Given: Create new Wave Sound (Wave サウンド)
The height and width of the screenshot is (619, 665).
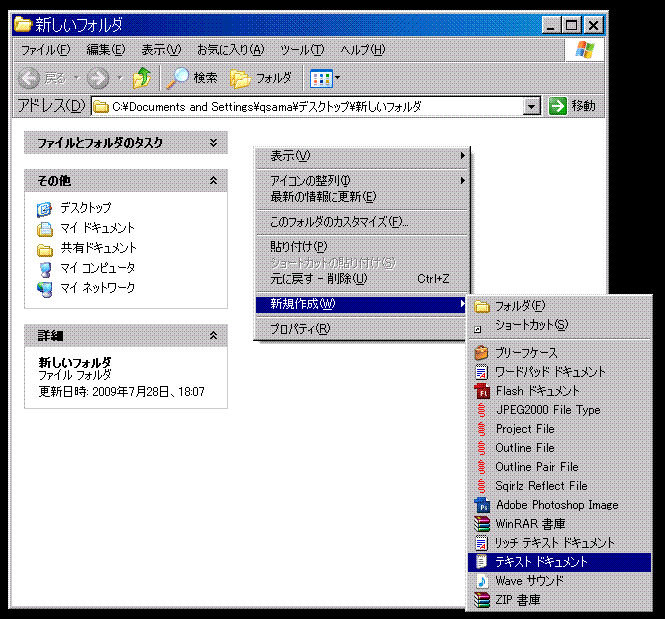Looking at the screenshot, I should [559, 581].
